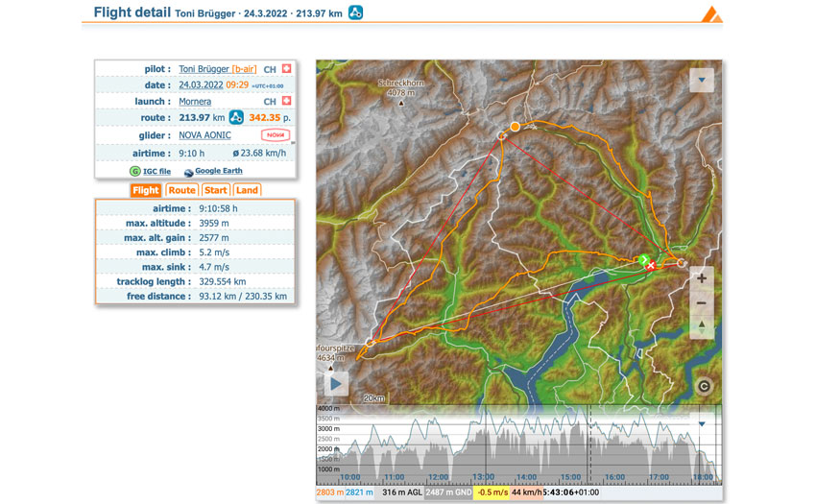
Task: Zoom out the map with the minus button
Action: 702,302
